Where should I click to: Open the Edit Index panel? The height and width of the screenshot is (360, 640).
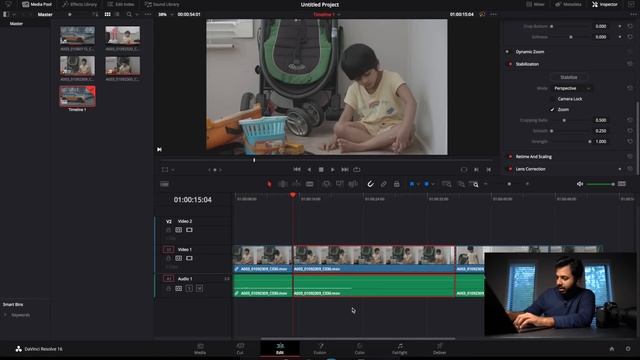point(120,4)
